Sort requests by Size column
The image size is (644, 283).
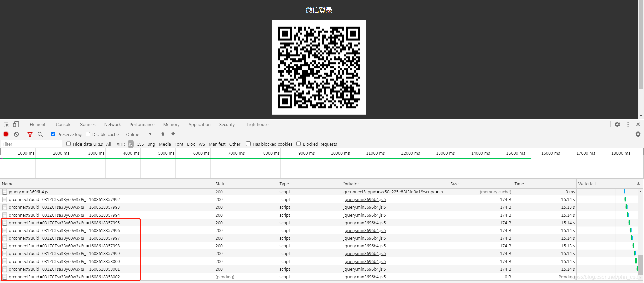pyautogui.click(x=481, y=184)
